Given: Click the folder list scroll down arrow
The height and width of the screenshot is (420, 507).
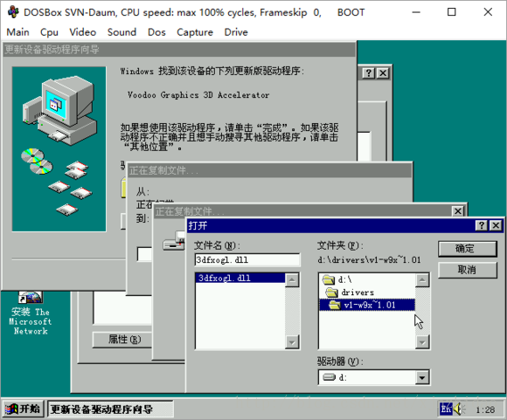Looking at the screenshot, I should [422, 341].
